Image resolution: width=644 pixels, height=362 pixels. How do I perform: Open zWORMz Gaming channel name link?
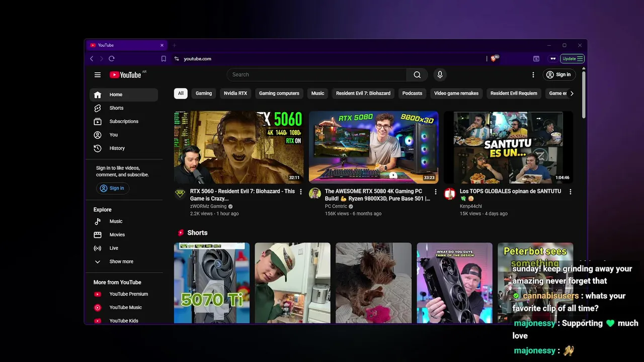pyautogui.click(x=208, y=206)
